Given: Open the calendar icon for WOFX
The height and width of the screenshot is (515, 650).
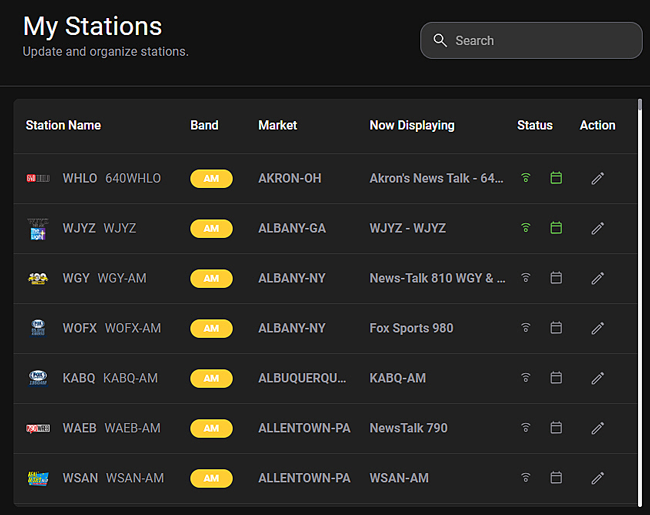Looking at the screenshot, I should pyautogui.click(x=556, y=328).
